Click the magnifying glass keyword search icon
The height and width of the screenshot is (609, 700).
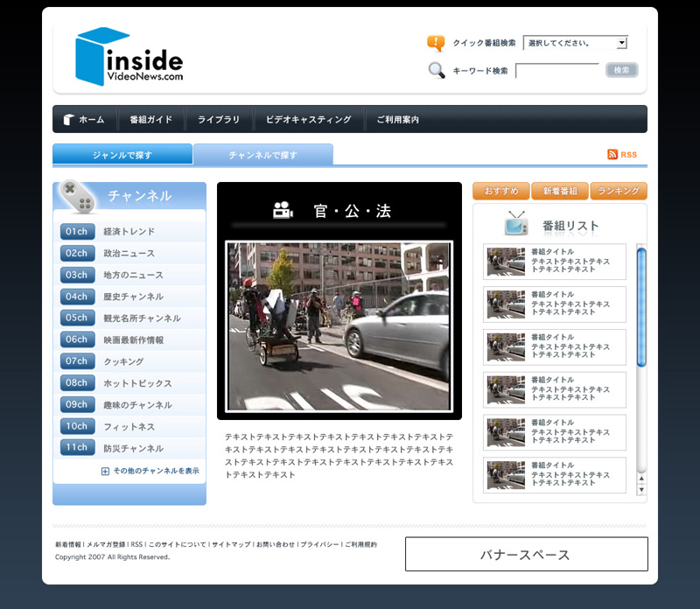coord(436,71)
